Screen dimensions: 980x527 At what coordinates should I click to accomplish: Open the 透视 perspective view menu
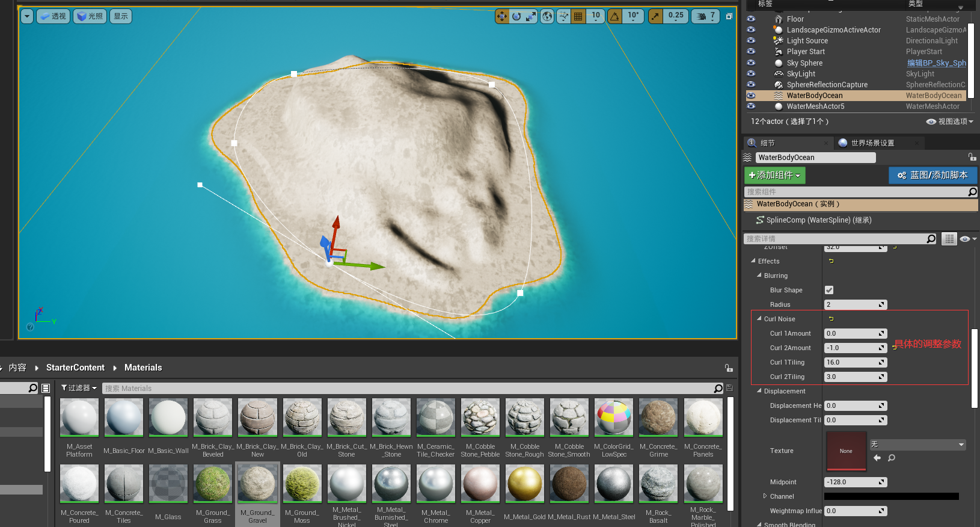point(53,16)
